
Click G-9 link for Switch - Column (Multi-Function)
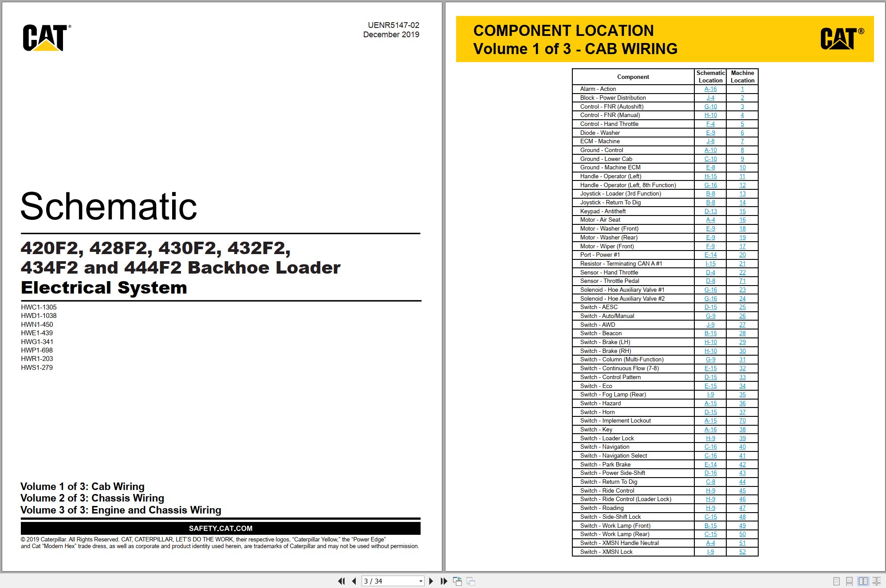point(710,360)
